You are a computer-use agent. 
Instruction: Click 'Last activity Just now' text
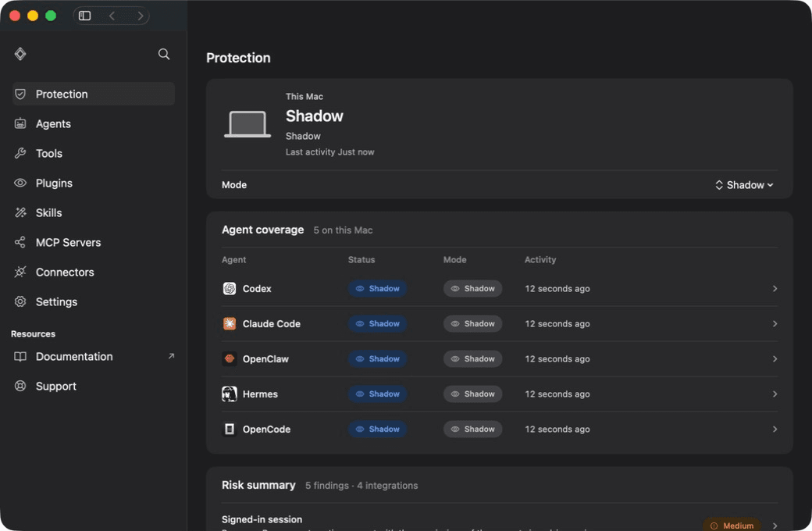tap(329, 151)
